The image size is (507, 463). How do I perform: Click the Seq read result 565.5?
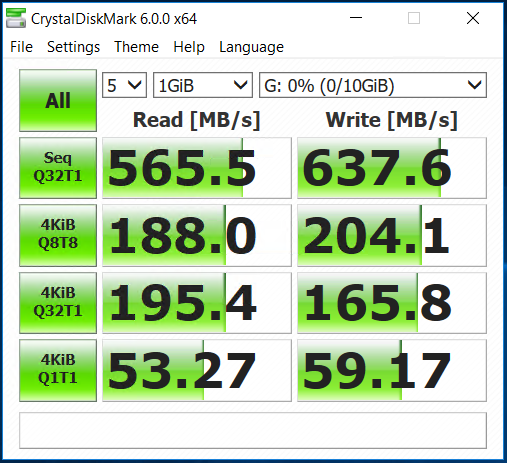pyautogui.click(x=197, y=168)
